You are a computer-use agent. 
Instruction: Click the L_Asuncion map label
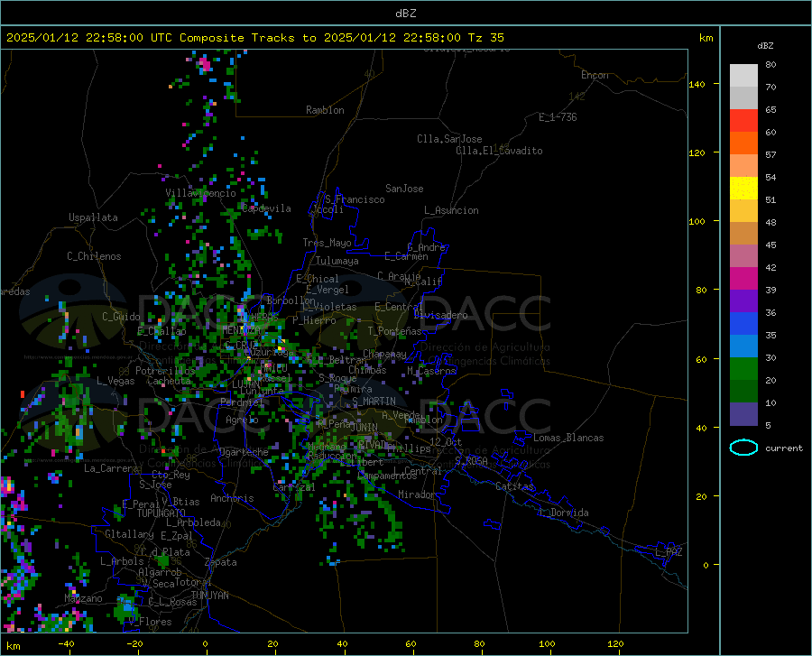tap(451, 210)
